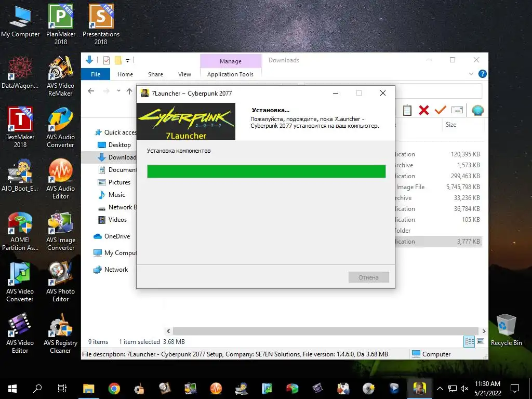This screenshot has width=532, height=399.
Task: Click the horizontal scrollbar left arrow
Action: point(168,331)
